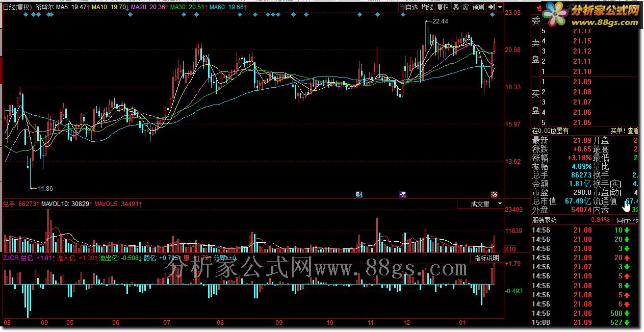The image size is (644, 332).
Task: Click the X10 volume scale label
Action: (510, 249)
